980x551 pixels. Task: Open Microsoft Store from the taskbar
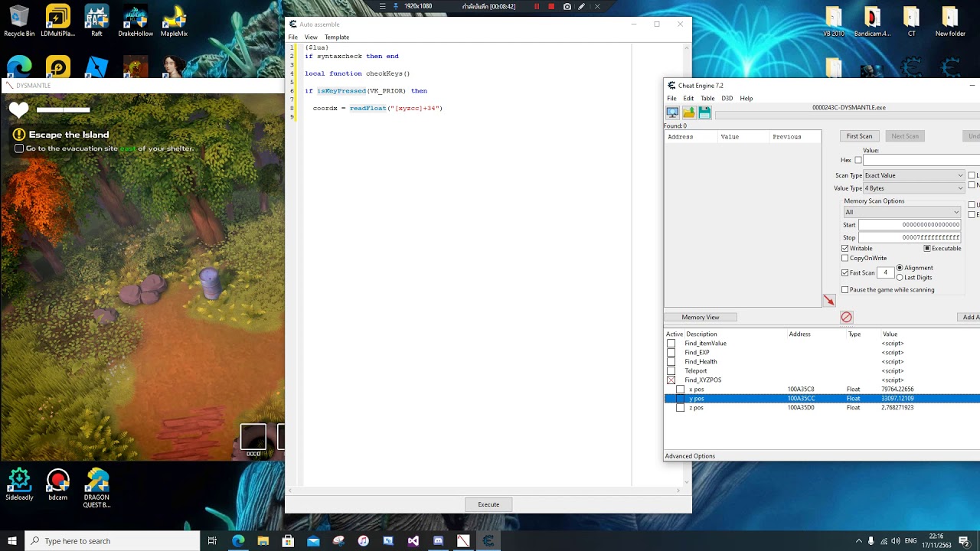pyautogui.click(x=288, y=541)
